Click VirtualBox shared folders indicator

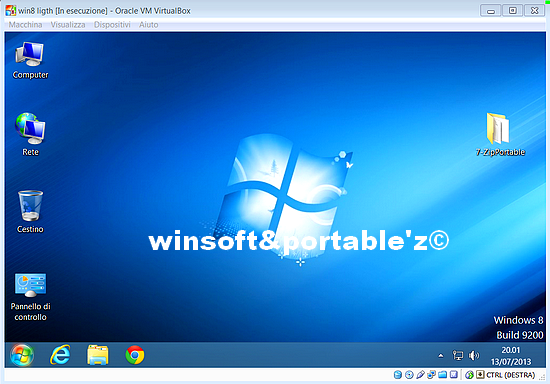442,375
